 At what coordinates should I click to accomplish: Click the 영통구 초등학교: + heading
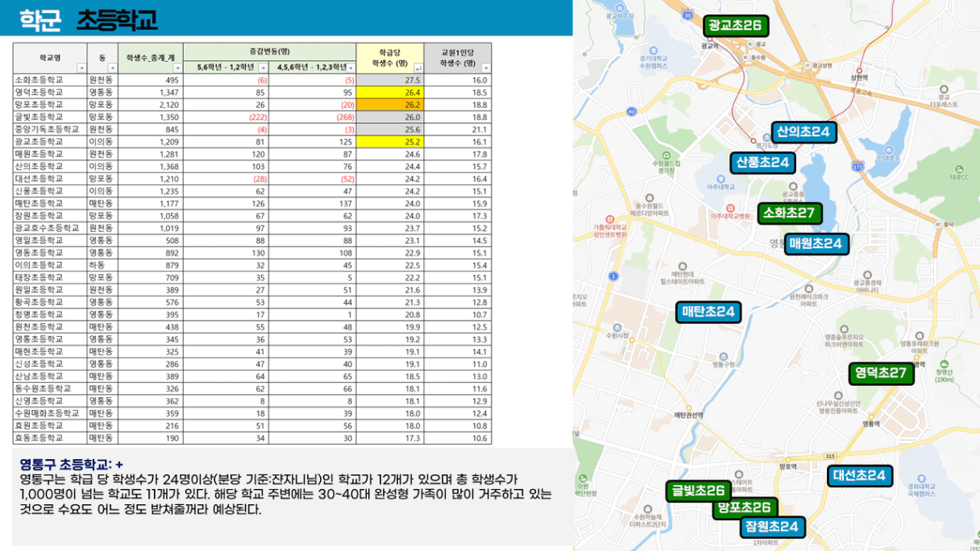(x=72, y=464)
